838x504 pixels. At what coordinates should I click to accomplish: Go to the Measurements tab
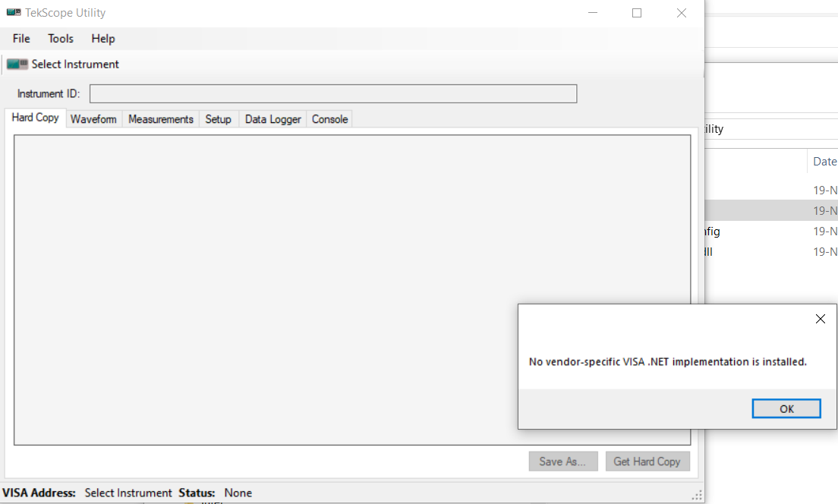[161, 119]
